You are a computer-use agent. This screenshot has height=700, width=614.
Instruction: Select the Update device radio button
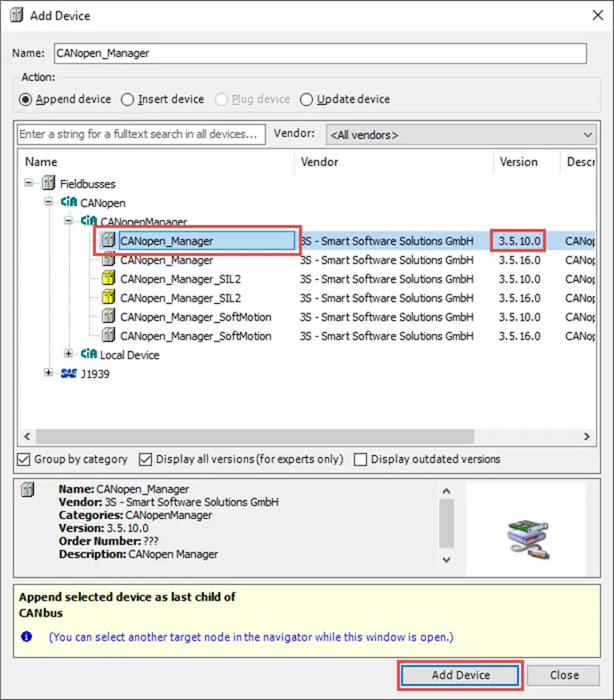pos(307,99)
